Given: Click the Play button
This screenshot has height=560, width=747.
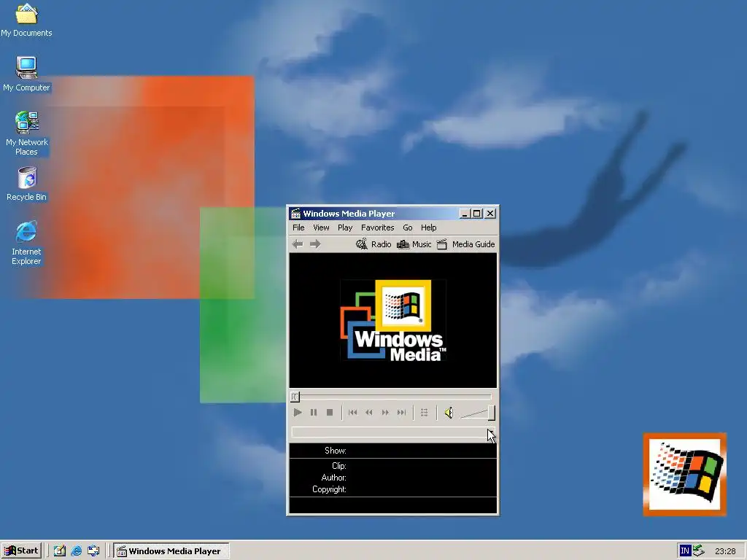Looking at the screenshot, I should click(x=298, y=413).
